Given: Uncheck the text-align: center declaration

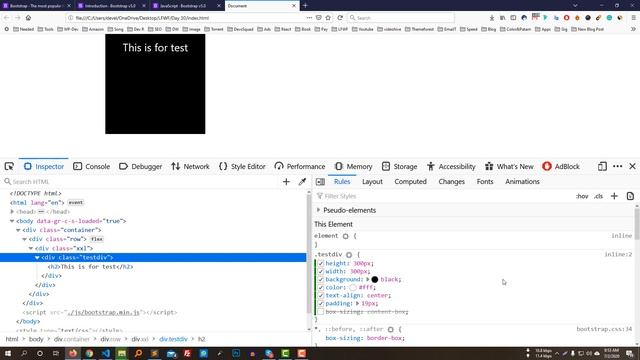Looking at the screenshot, I should point(321,296).
